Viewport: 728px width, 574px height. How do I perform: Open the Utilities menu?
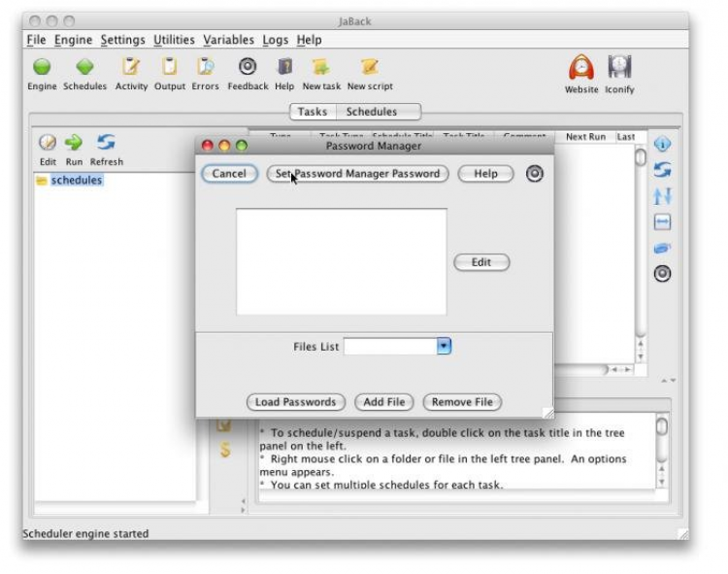click(x=174, y=40)
